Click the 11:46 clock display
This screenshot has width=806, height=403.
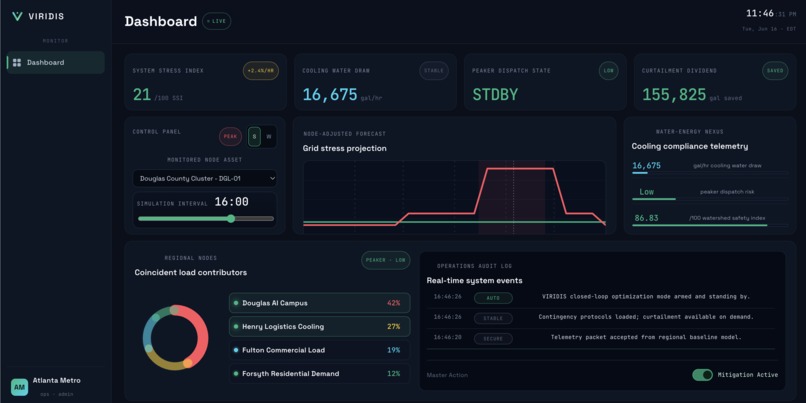pyautogui.click(x=760, y=13)
